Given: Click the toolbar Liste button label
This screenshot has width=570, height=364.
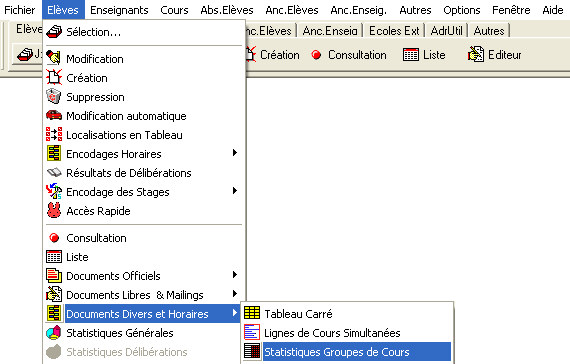Looking at the screenshot, I should point(434,55).
